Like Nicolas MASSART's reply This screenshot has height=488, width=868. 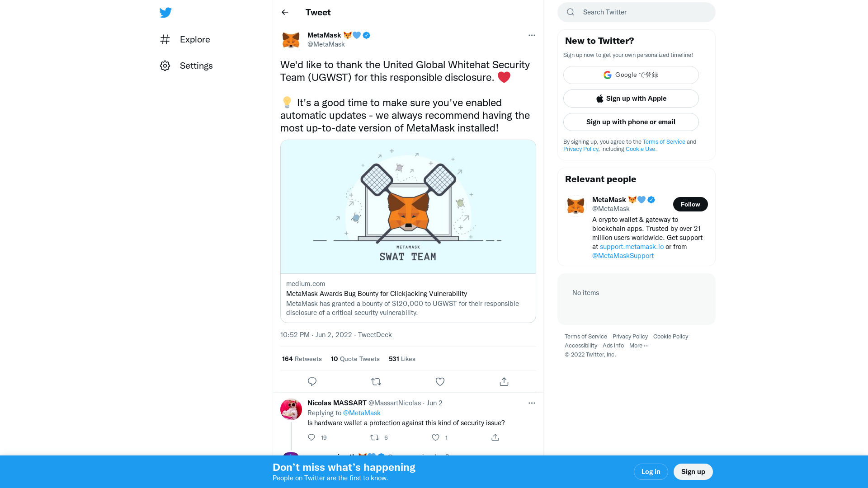(435, 437)
